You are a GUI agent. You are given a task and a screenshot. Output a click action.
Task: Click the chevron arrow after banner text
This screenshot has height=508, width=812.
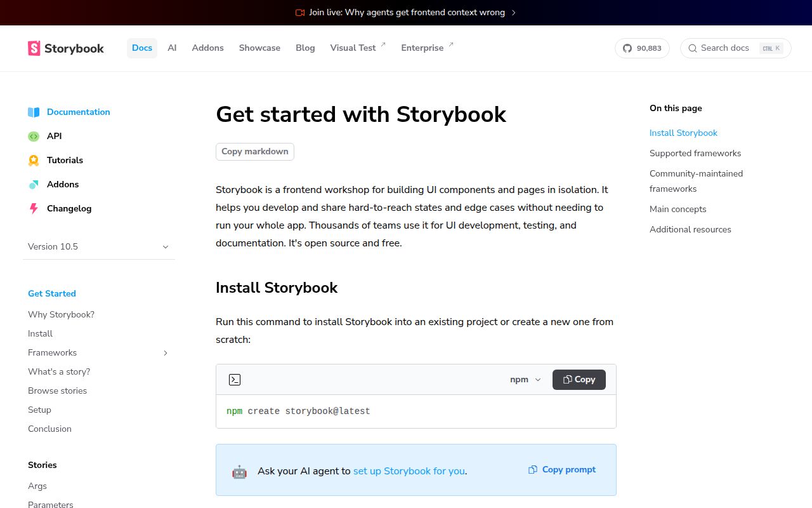pos(513,13)
